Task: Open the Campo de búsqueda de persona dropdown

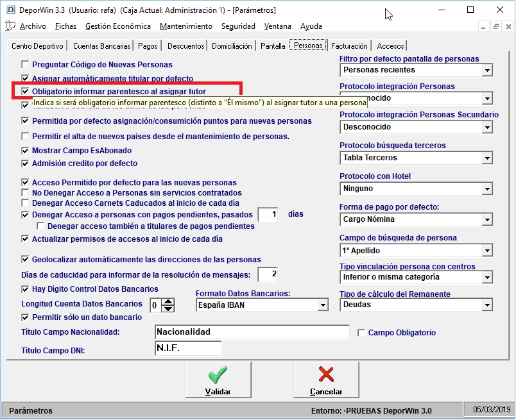Action: click(x=487, y=251)
